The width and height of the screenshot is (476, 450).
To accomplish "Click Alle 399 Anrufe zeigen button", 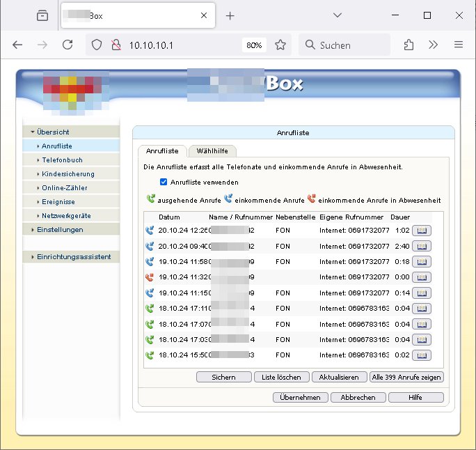I will click(407, 377).
